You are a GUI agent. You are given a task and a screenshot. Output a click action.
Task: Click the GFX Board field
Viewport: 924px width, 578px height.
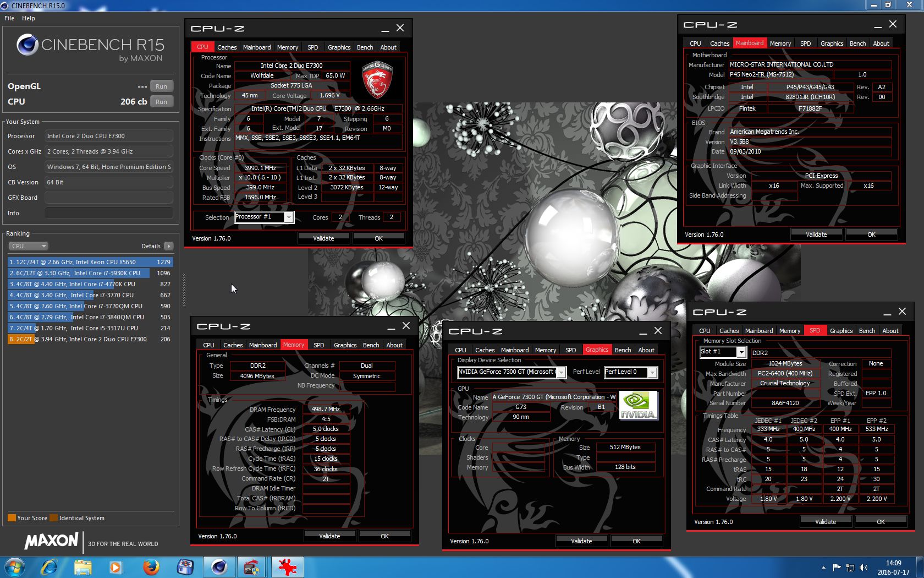coord(109,198)
